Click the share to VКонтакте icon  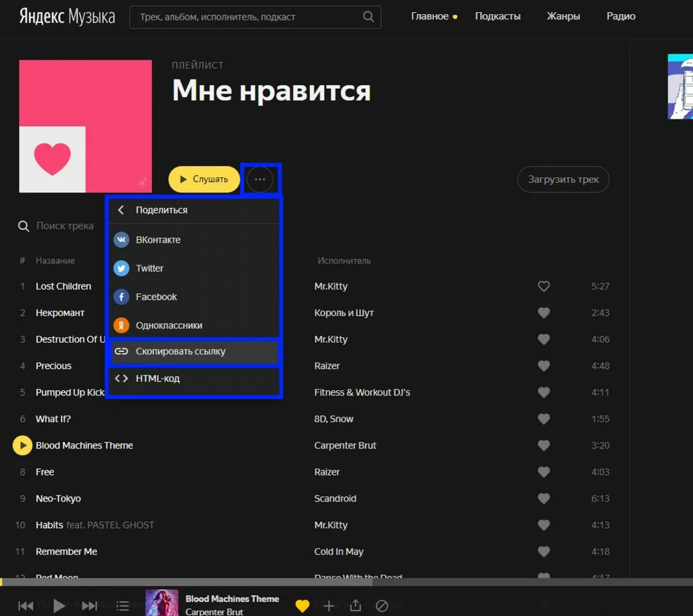pyautogui.click(x=121, y=240)
